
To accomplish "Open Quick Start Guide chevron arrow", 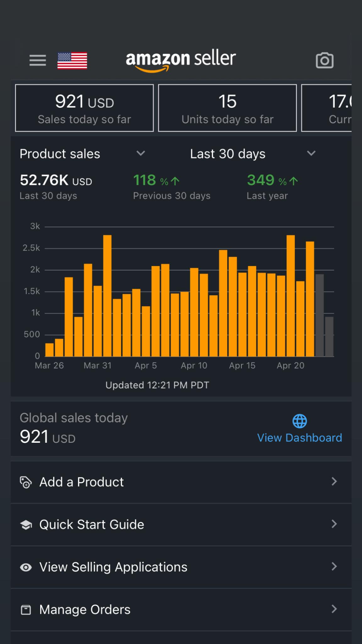I will coord(334,524).
